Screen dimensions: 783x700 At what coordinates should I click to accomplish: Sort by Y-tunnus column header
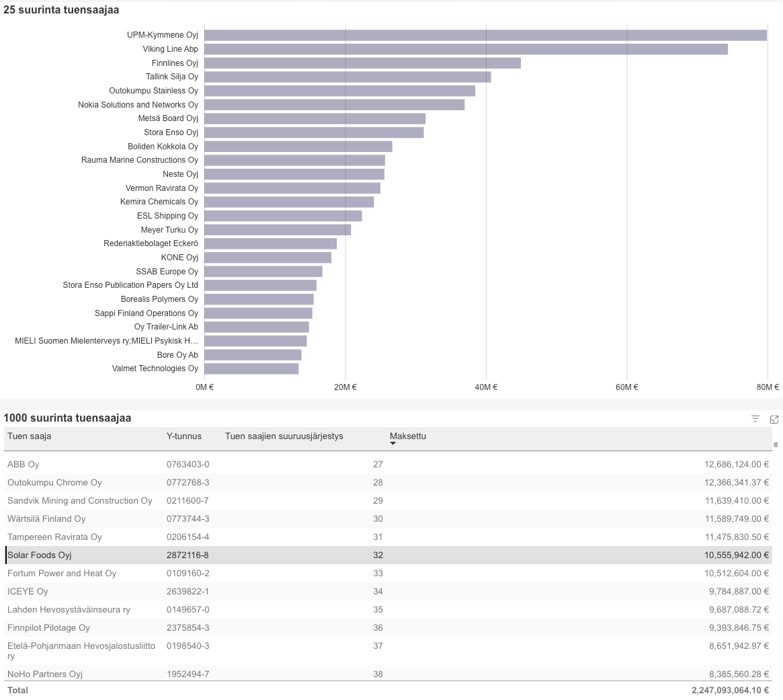point(183,436)
